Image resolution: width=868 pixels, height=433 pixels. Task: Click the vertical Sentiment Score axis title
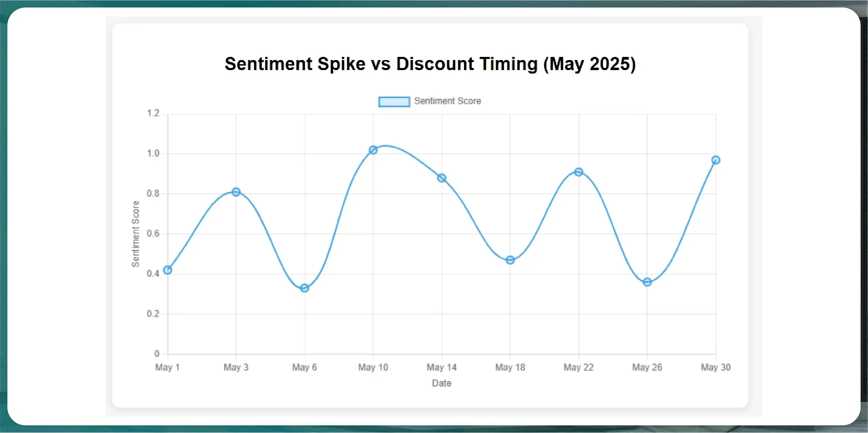(x=135, y=234)
